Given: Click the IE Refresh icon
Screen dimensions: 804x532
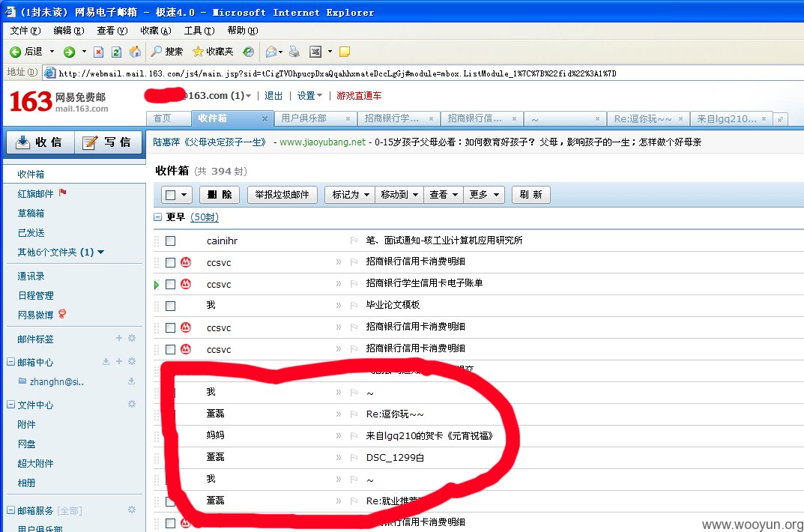Looking at the screenshot, I should 116,52.
